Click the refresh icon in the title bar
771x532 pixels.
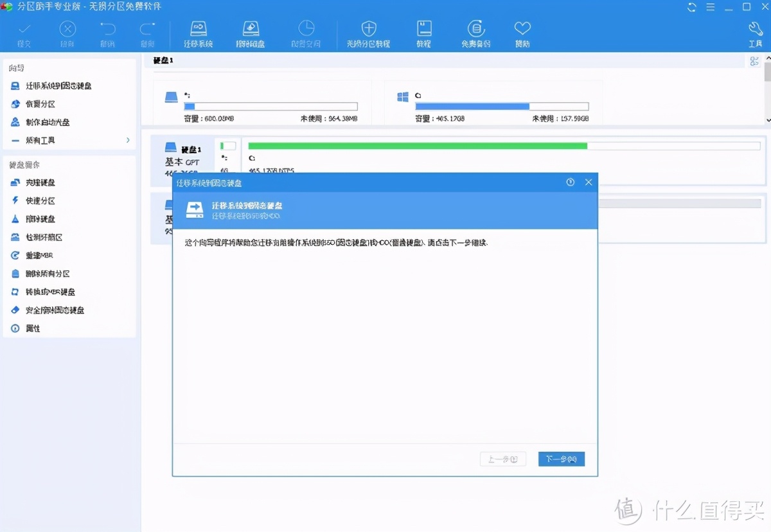pyautogui.click(x=692, y=7)
